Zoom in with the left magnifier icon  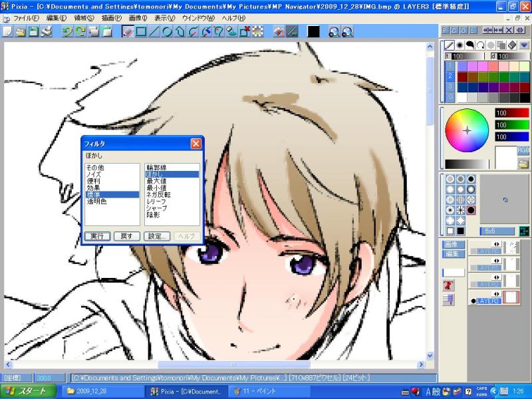point(334,32)
